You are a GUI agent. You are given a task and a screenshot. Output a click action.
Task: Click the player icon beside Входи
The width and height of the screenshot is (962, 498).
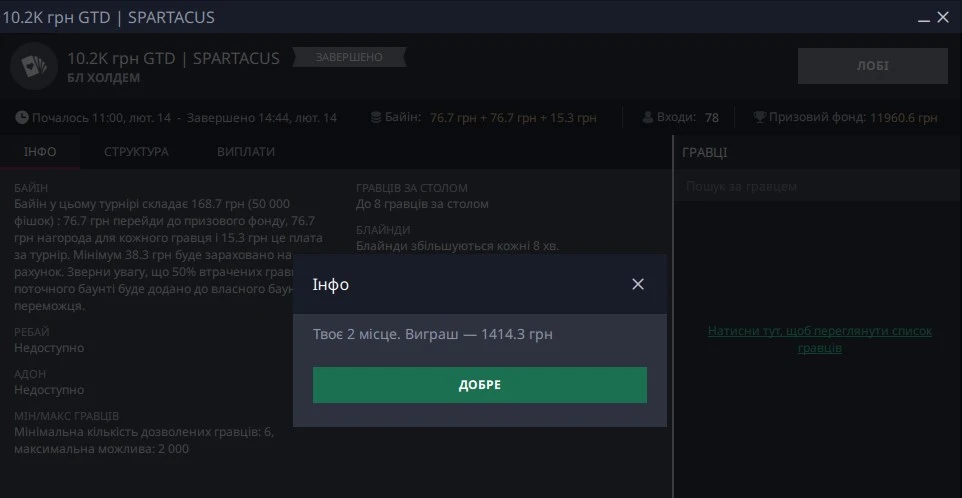648,117
